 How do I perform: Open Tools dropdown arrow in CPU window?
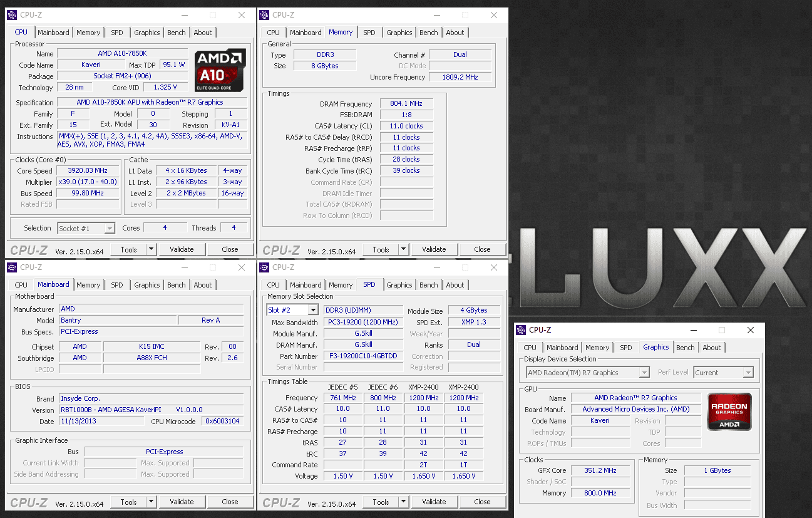pos(151,249)
